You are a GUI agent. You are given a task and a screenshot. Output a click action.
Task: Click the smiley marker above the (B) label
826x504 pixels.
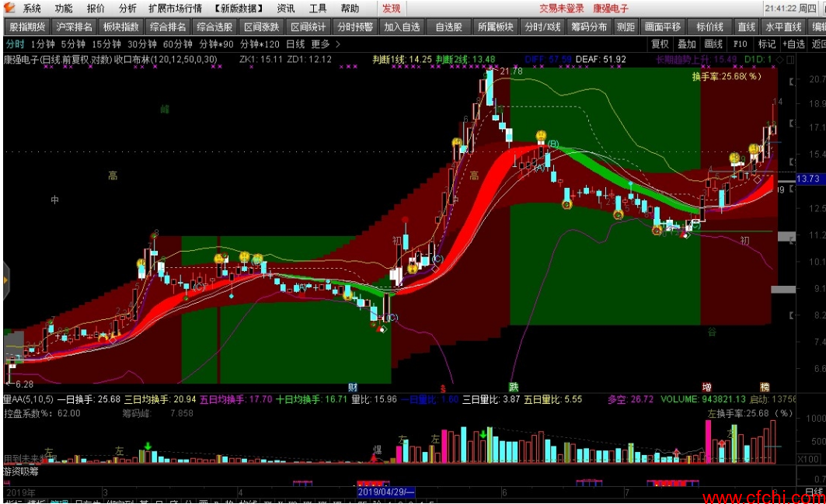coord(541,136)
